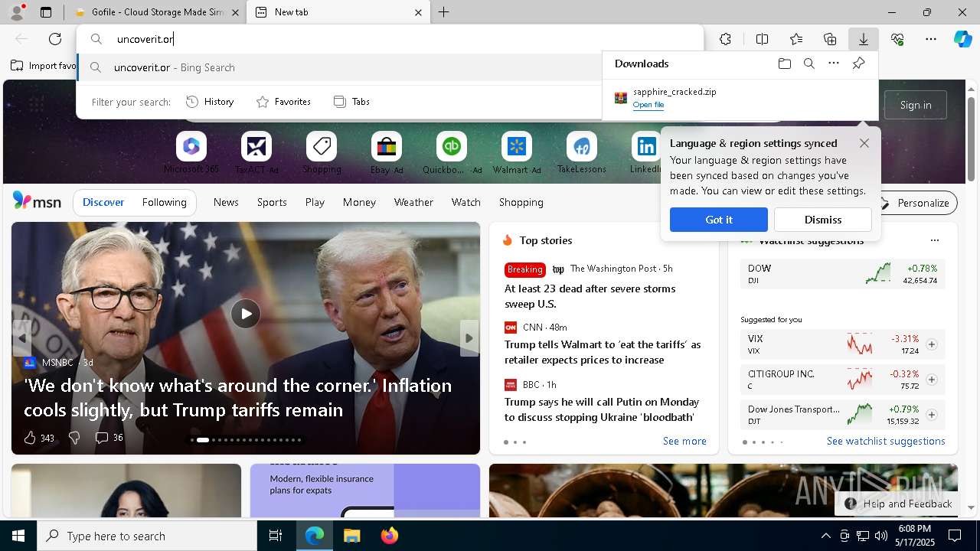Open Firefox from taskbar

[390, 536]
